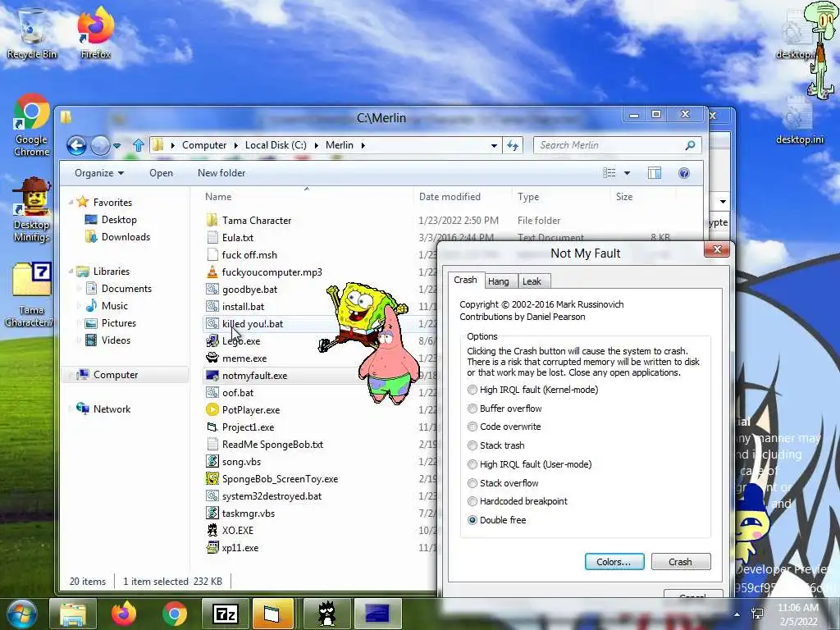The width and height of the screenshot is (840, 630).
Task: Open recent locations dropdown next to Forward
Action: pyautogui.click(x=116, y=146)
